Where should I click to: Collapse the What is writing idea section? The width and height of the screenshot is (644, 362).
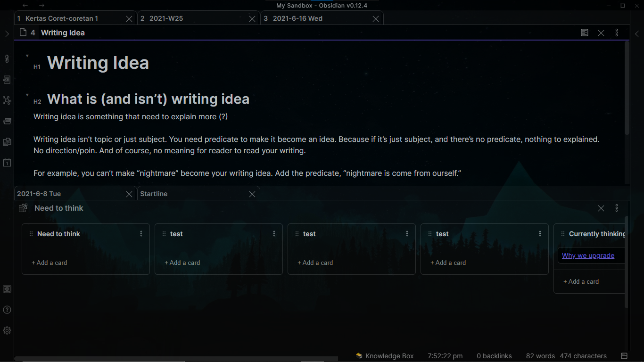pyautogui.click(x=27, y=94)
